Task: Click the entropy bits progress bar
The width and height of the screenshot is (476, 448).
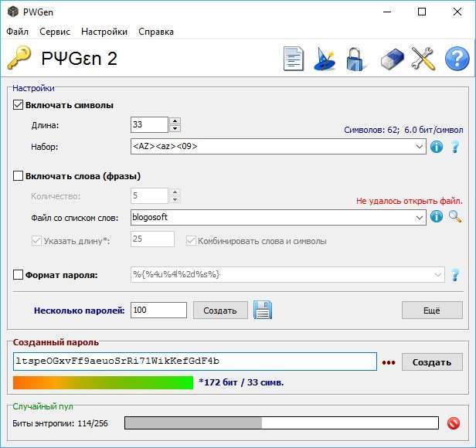Action: click(x=282, y=423)
